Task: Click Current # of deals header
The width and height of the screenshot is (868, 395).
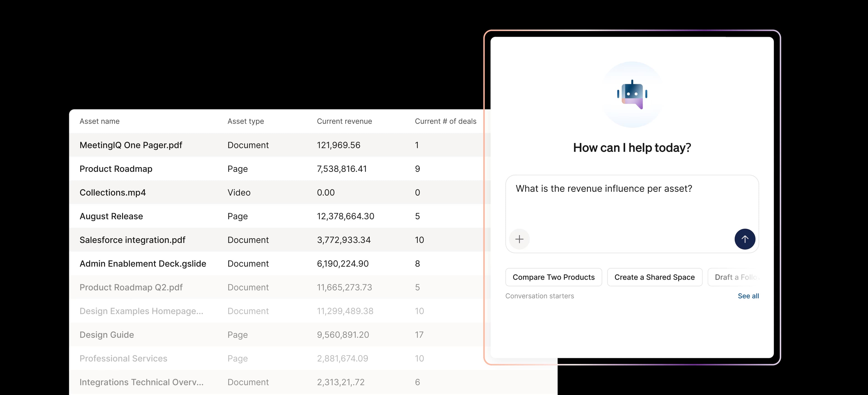Action: point(445,121)
